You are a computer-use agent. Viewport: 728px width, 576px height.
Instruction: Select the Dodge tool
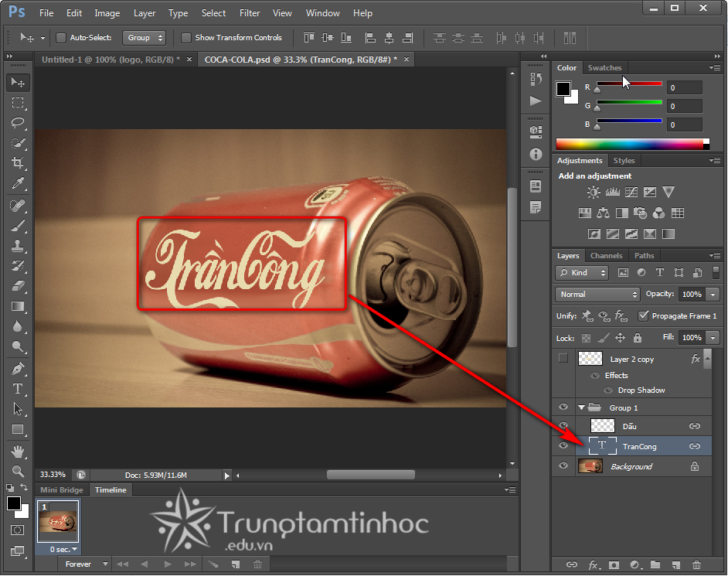click(18, 346)
